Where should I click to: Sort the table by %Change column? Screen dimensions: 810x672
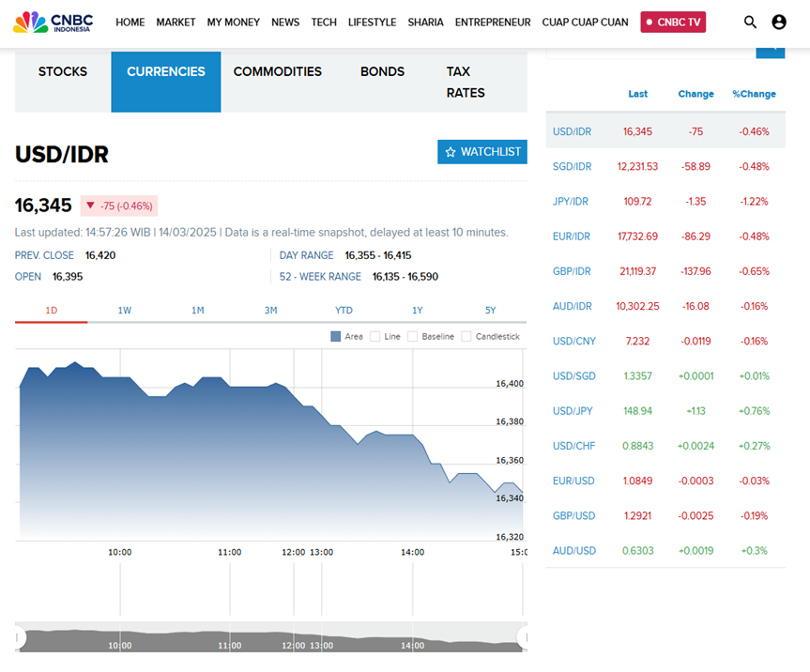click(x=754, y=94)
